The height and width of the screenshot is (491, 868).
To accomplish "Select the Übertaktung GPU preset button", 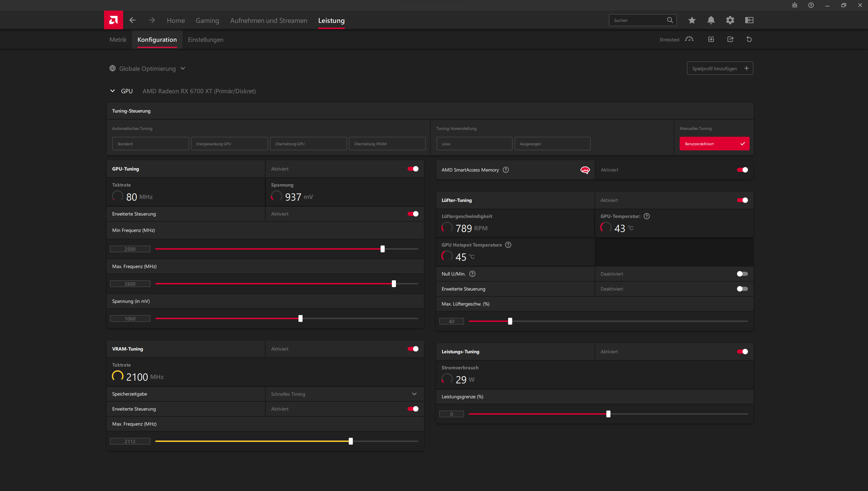I will pyautogui.click(x=308, y=144).
